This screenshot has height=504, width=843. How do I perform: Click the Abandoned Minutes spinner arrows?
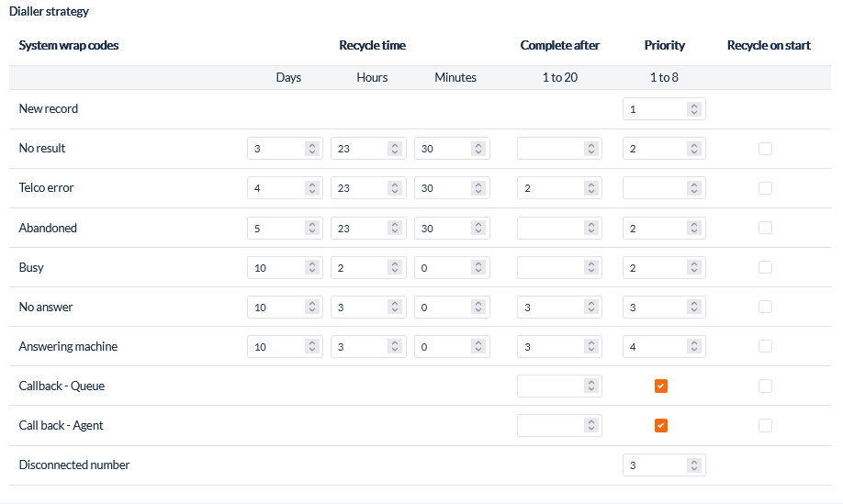[x=478, y=228]
